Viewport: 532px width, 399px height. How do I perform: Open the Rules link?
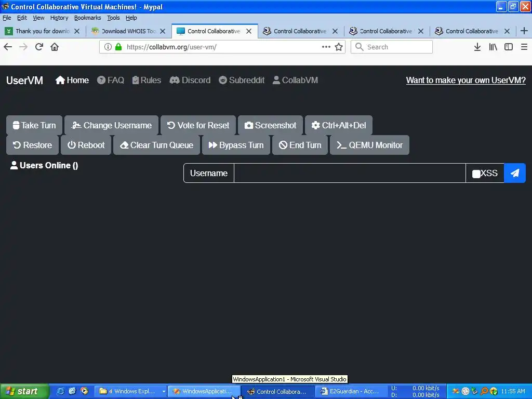pos(147,80)
